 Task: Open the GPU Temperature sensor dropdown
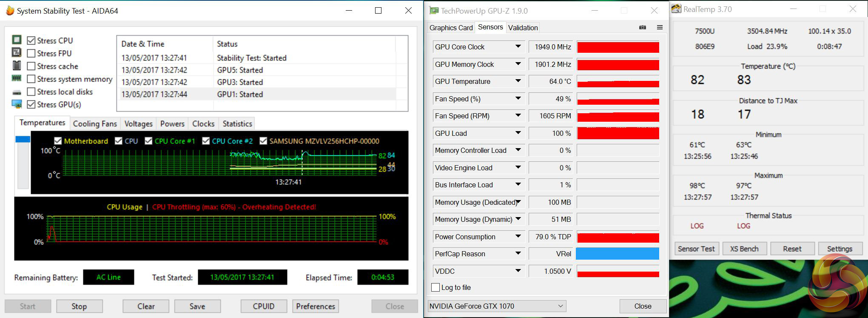click(518, 81)
